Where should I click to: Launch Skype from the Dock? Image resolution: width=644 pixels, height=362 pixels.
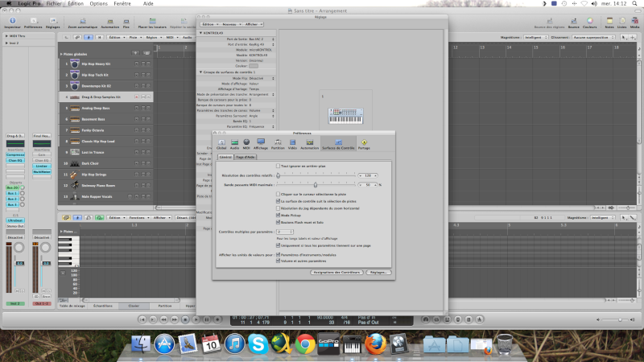(x=258, y=344)
